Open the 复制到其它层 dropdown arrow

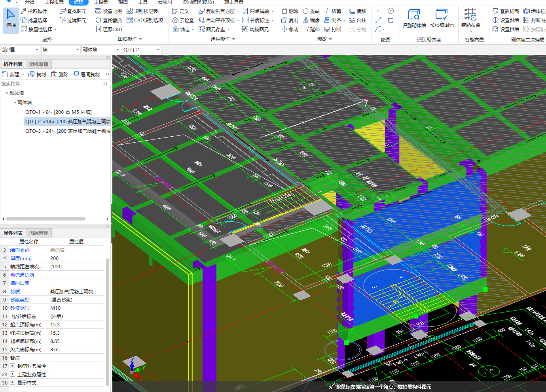238,11
